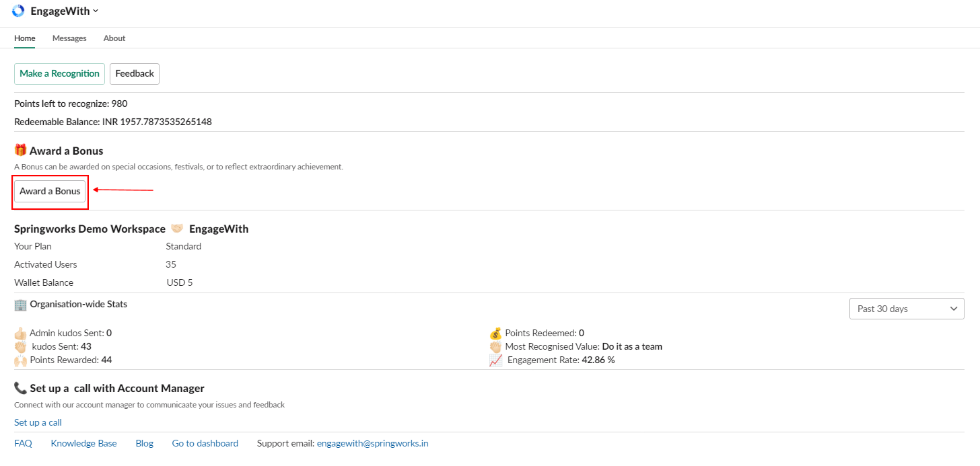Open the Past 30 days dropdown

pos(907,309)
